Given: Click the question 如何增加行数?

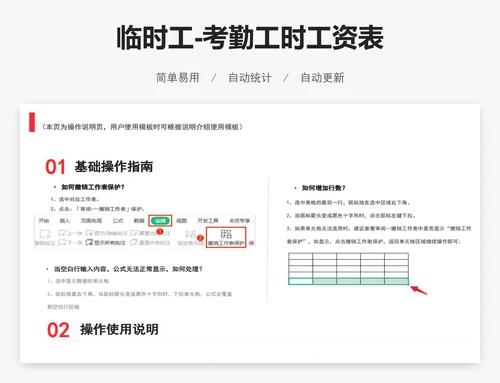Looking at the screenshot, I should (x=323, y=188).
